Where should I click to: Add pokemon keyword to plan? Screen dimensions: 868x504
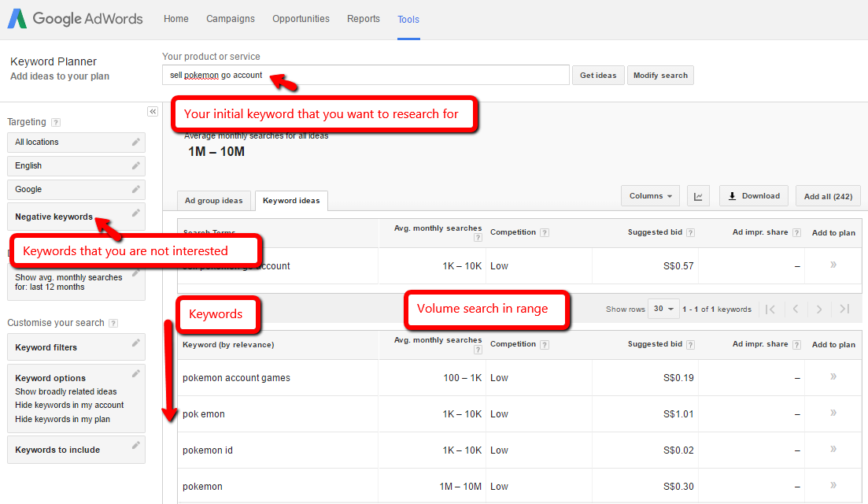833,485
